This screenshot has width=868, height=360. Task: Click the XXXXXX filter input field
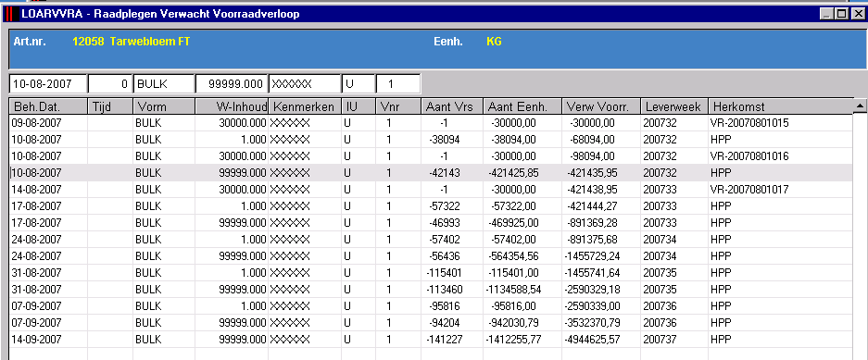click(305, 84)
